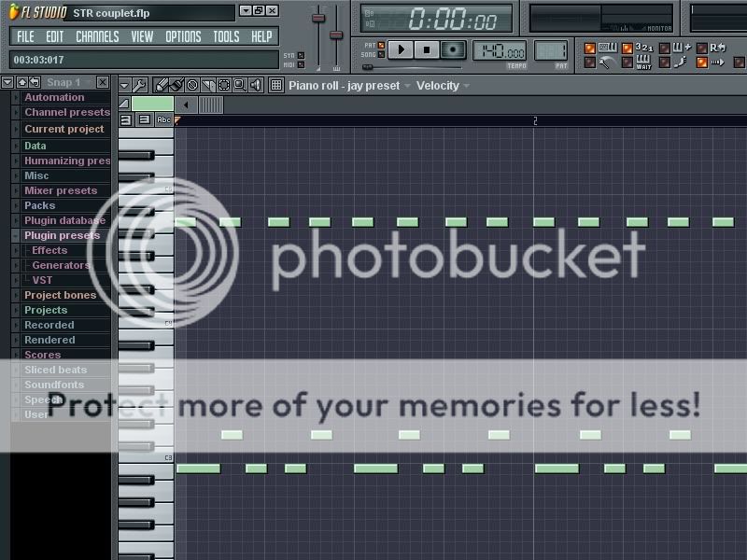The image size is (747, 560).
Task: Select the paint brush tool
Action: pyautogui.click(x=176, y=85)
